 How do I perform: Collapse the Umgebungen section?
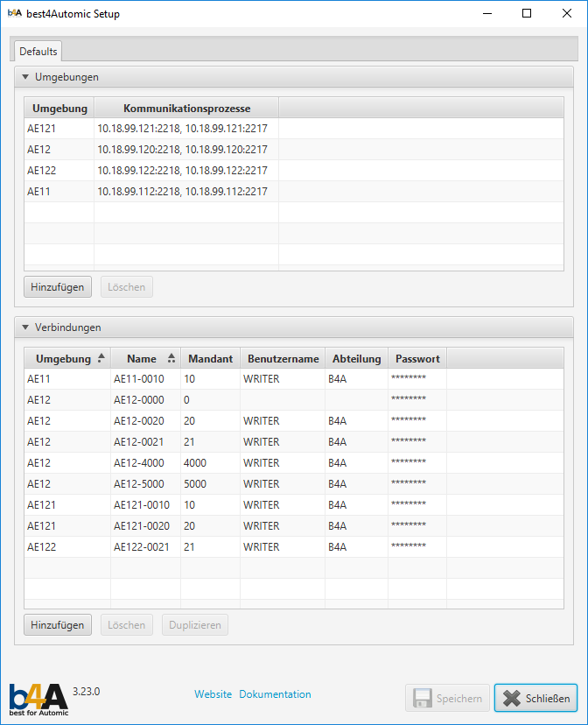pyautogui.click(x=26, y=77)
